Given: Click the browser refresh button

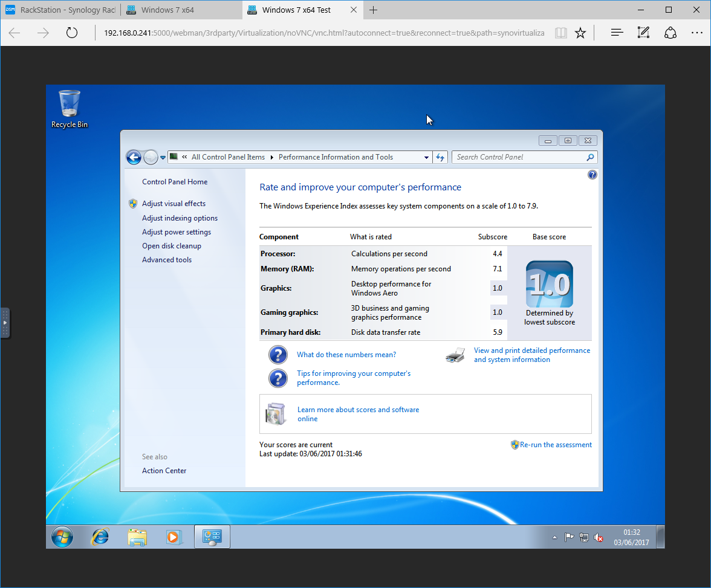Looking at the screenshot, I should click(x=71, y=33).
